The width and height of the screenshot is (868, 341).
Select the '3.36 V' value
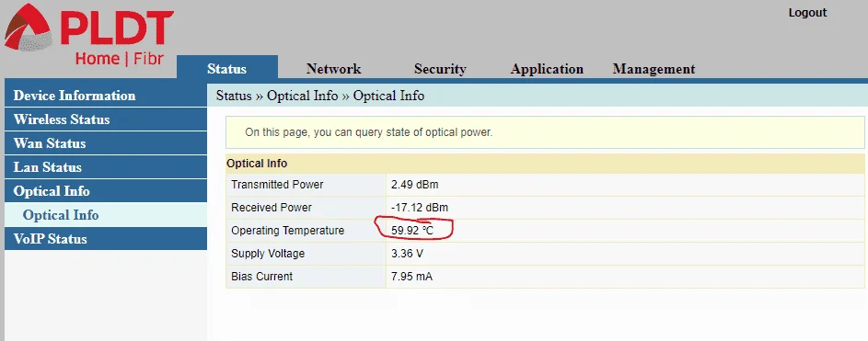click(x=407, y=254)
